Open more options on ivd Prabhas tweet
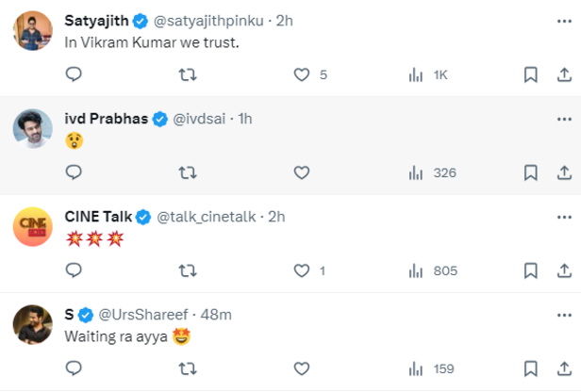Screen dimensions: 581x392 pyautogui.click(x=564, y=119)
